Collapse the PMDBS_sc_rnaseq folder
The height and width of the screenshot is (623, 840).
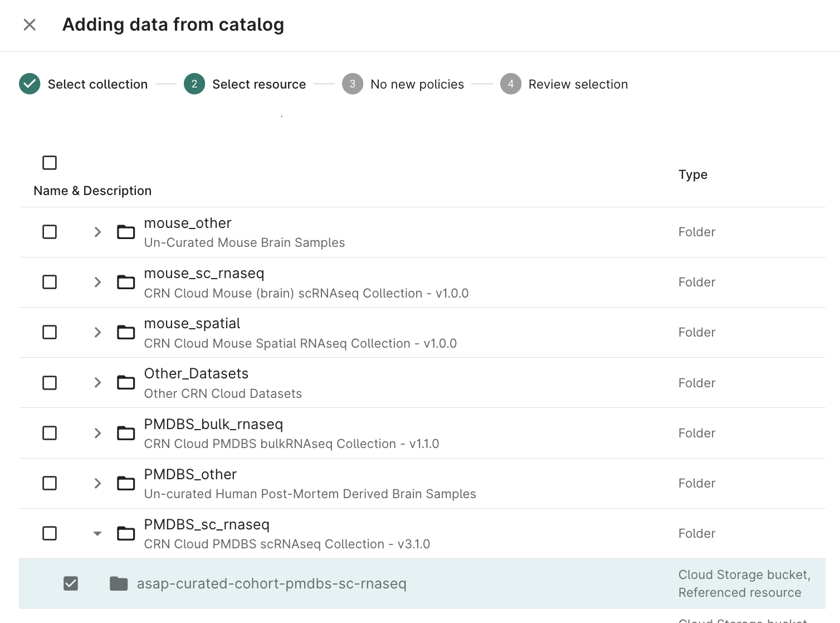[x=97, y=533]
